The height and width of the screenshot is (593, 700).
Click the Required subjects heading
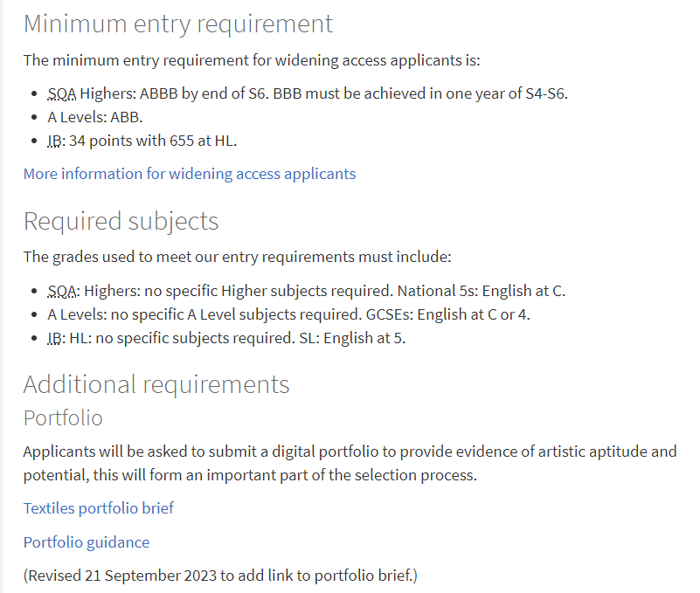(x=121, y=221)
